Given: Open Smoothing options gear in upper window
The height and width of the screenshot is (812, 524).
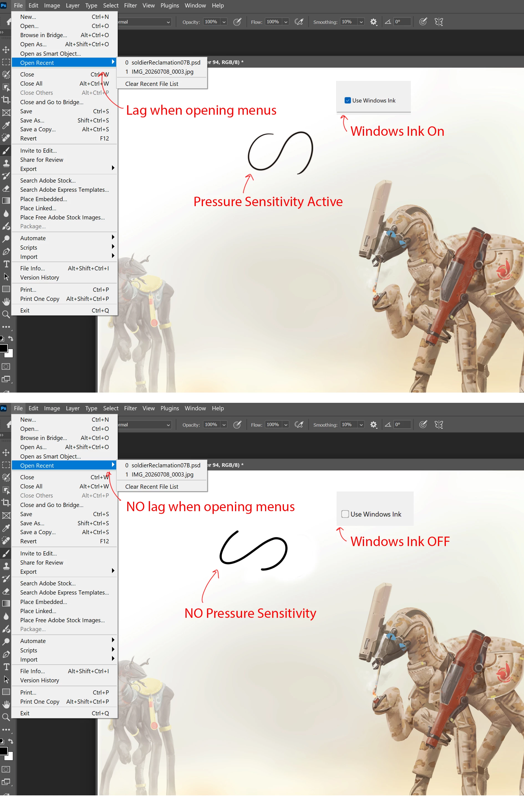Looking at the screenshot, I should click(374, 22).
